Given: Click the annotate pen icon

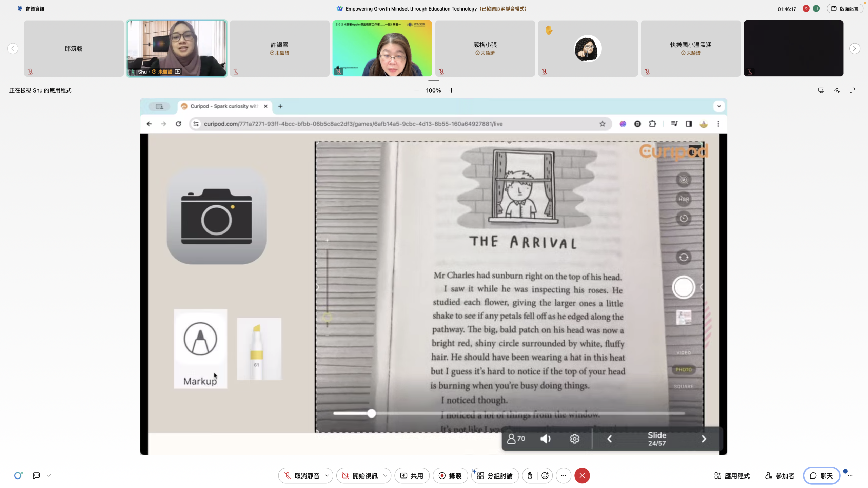Looking at the screenshot, I should (837, 90).
